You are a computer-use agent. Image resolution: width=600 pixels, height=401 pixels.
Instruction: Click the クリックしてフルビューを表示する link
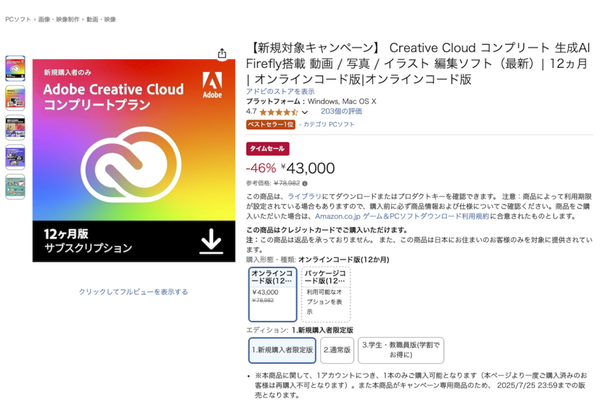pos(133,292)
